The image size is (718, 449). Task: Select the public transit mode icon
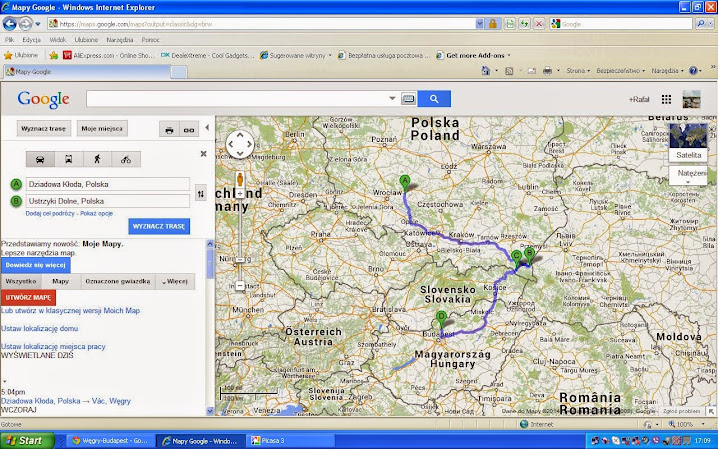[x=69, y=159]
